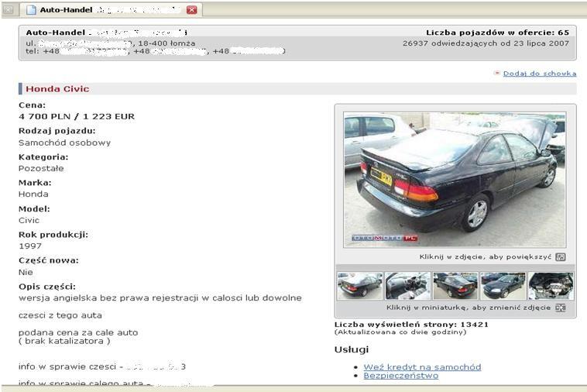Image resolution: width=587 pixels, height=392 pixels.
Task: Click the production year 1997
Action: (x=30, y=246)
